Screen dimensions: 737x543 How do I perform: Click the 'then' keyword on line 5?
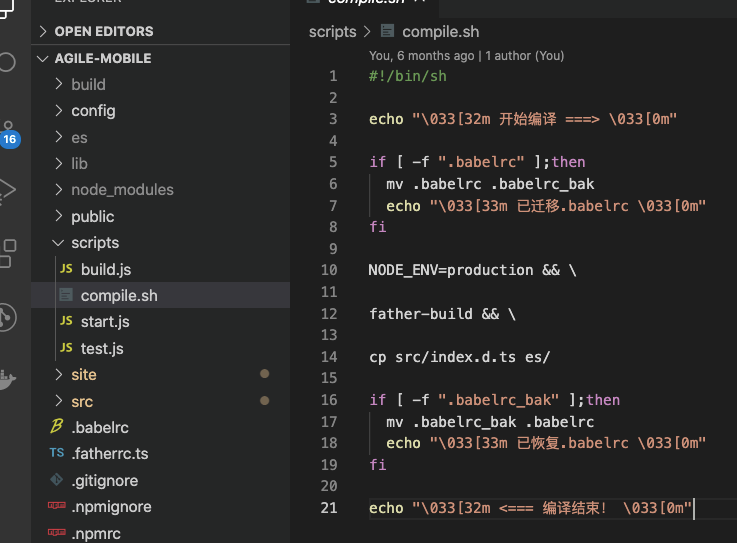click(568, 162)
